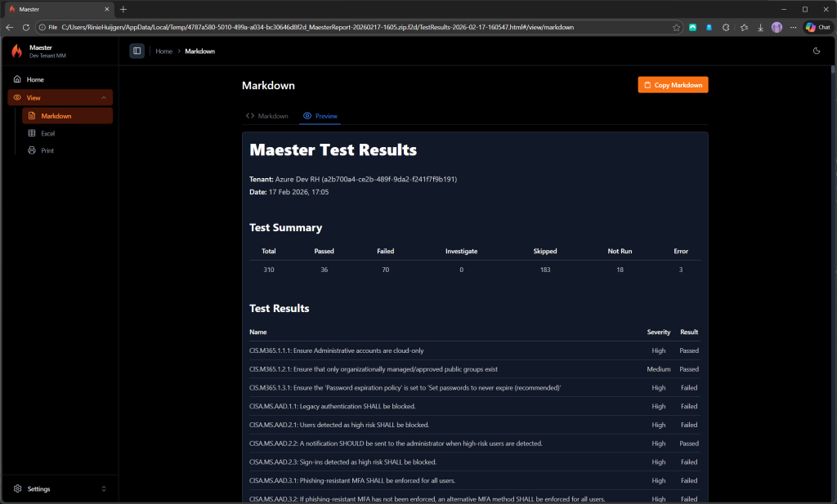Click the blue extension icon
837x504 pixels.
coord(709,27)
